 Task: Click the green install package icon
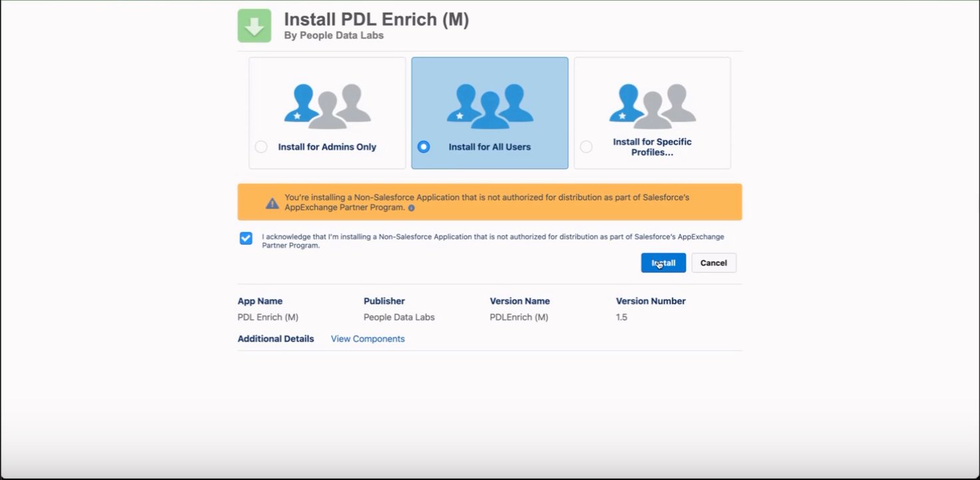click(x=254, y=26)
